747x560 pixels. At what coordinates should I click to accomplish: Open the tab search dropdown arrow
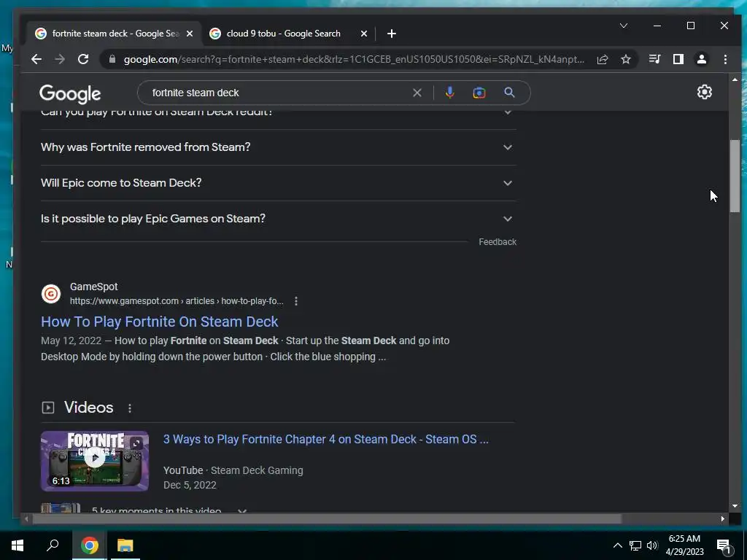click(x=624, y=26)
